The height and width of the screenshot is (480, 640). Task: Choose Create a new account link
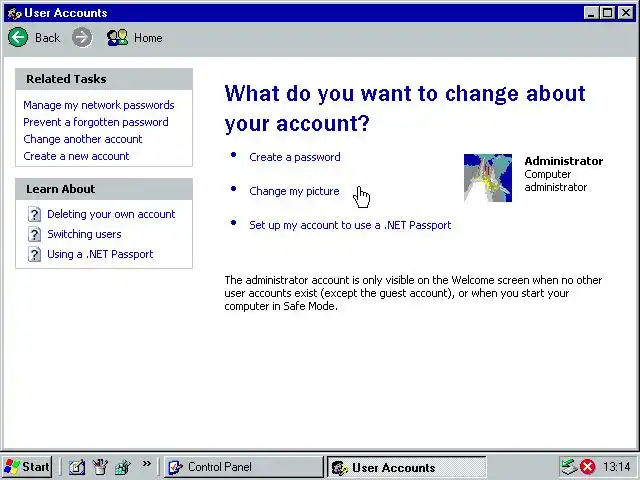[76, 156]
